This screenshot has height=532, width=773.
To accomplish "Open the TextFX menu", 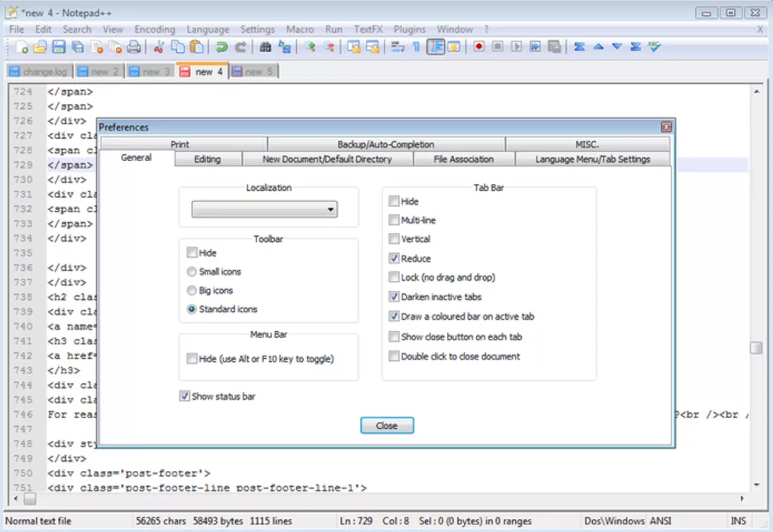I will [369, 29].
